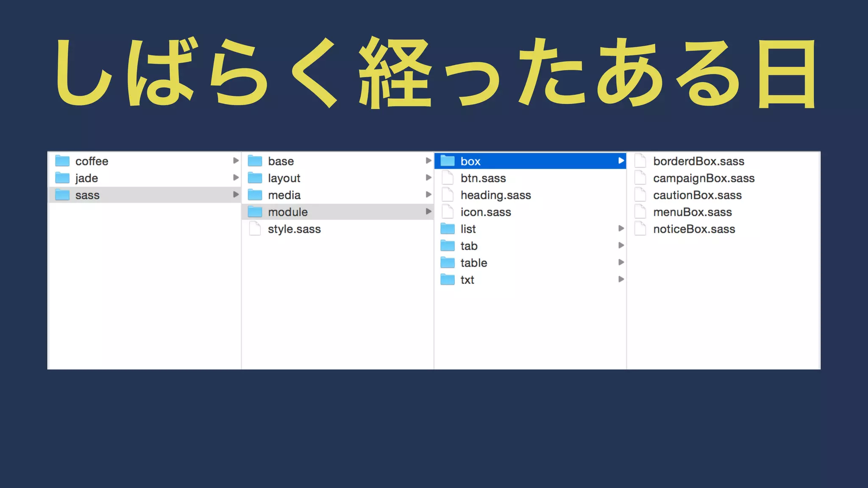The height and width of the screenshot is (488, 868).
Task: Select the 'coffee' folder name
Action: pyautogui.click(x=92, y=161)
